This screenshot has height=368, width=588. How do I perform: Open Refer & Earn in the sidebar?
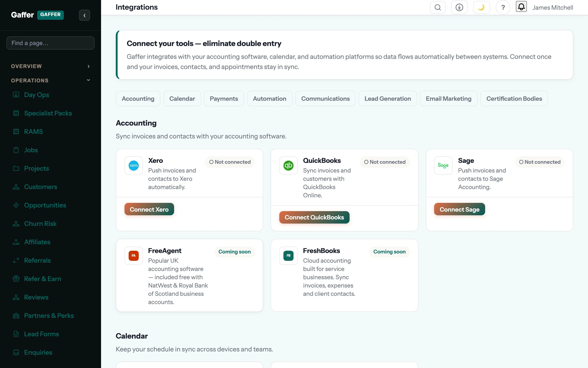(51, 279)
